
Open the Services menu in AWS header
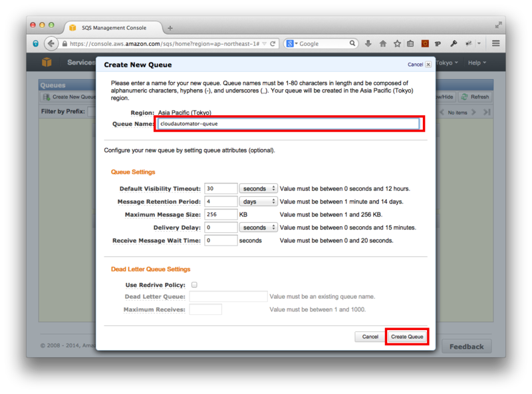81,62
